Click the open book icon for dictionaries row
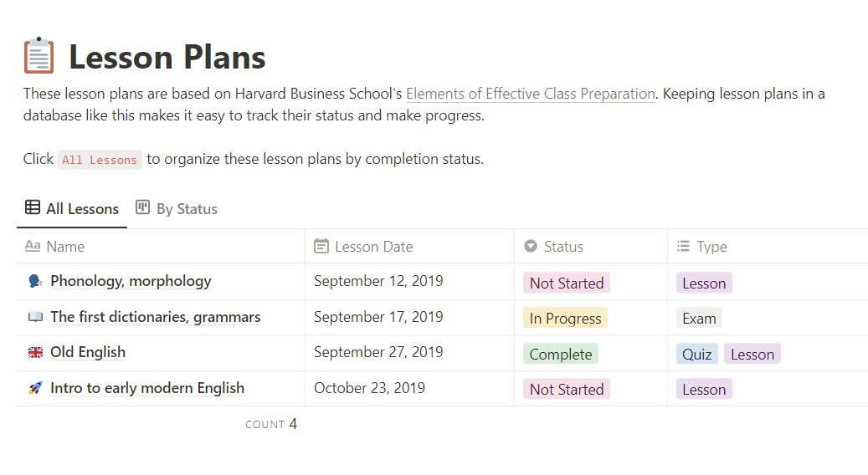 pyautogui.click(x=35, y=318)
